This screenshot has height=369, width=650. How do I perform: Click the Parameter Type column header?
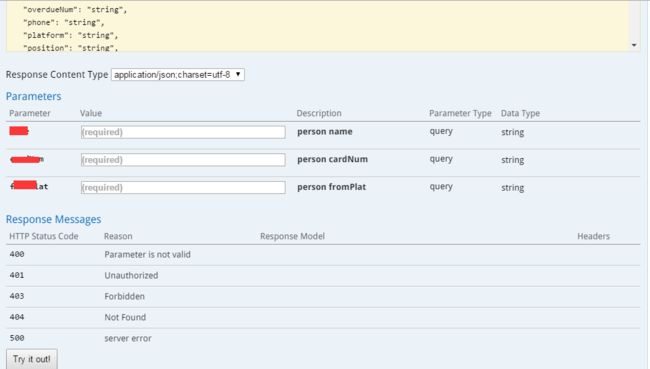(x=460, y=113)
